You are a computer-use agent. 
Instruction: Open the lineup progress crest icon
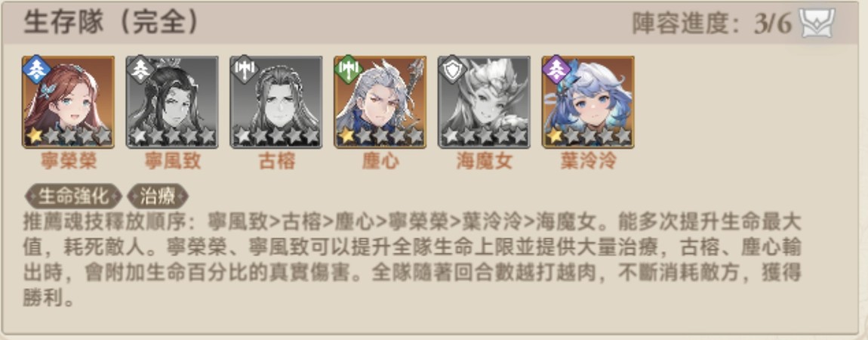coord(817,23)
